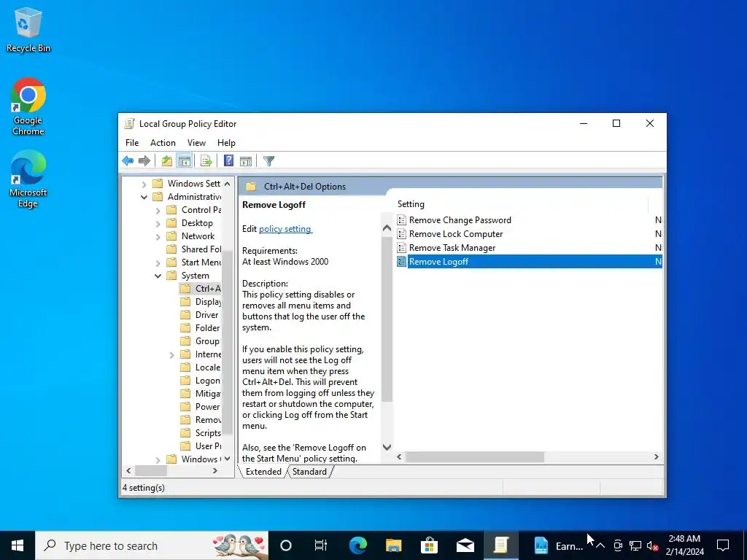
Task: Switch to the Extended tab
Action: (263, 472)
